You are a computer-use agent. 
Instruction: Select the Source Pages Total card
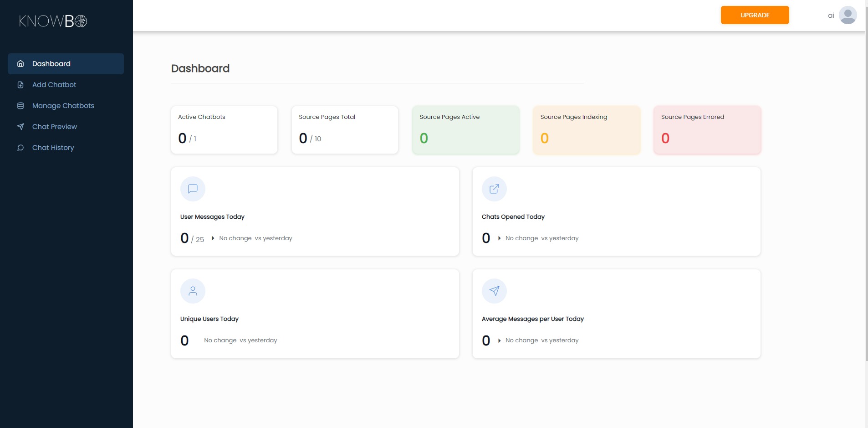pyautogui.click(x=345, y=130)
